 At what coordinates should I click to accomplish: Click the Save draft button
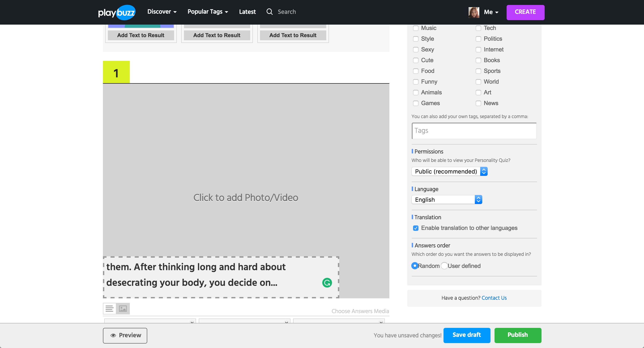pos(467,335)
